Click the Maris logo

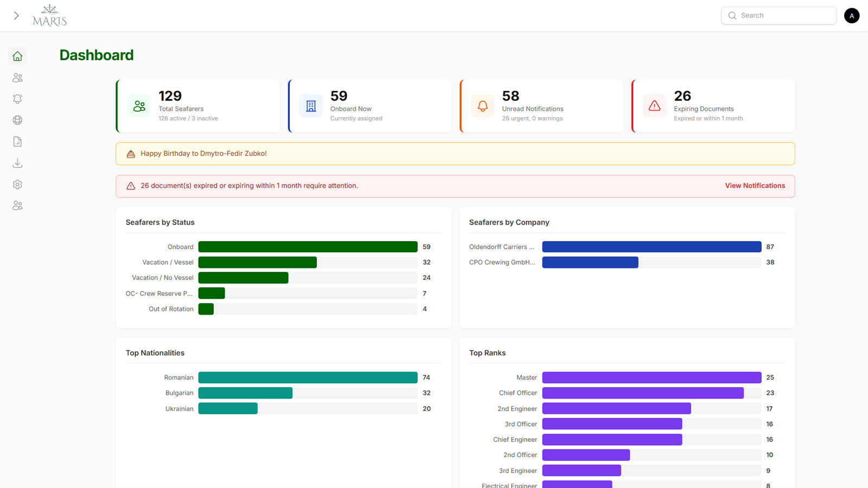tap(49, 15)
